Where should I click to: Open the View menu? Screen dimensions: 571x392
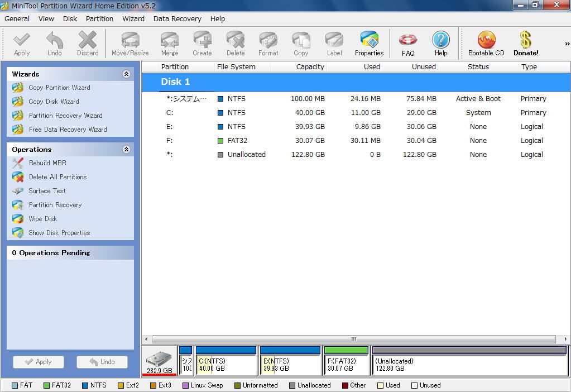(x=46, y=19)
